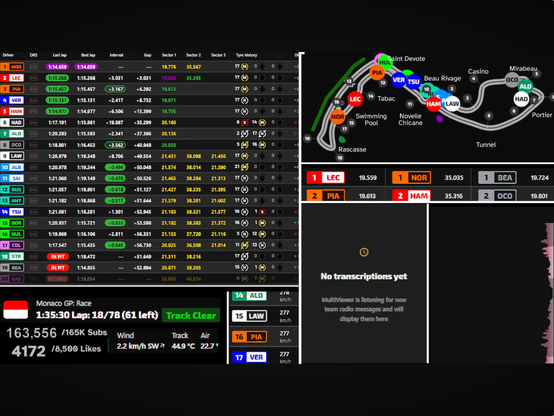Click the blue TSU marker near Beau Rivage
Screen dimensions: 554x416
coord(413,82)
